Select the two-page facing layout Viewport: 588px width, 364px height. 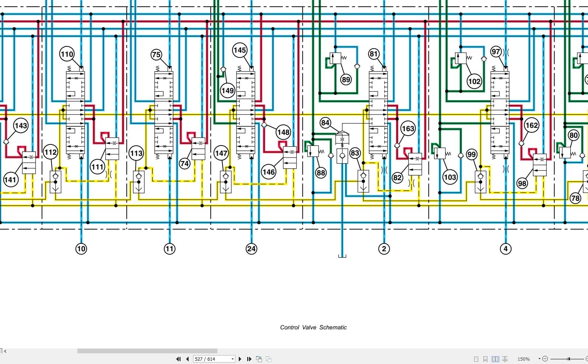[495, 359]
